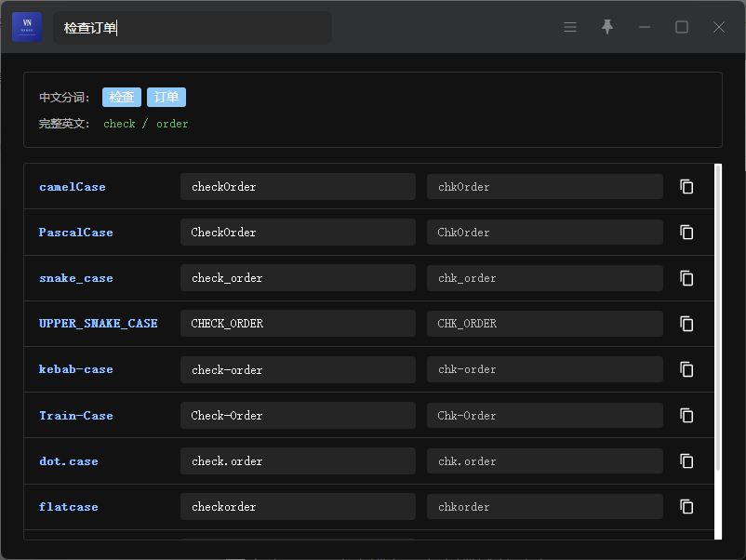
Task: Click the checkorder flatcase field
Action: click(x=298, y=507)
